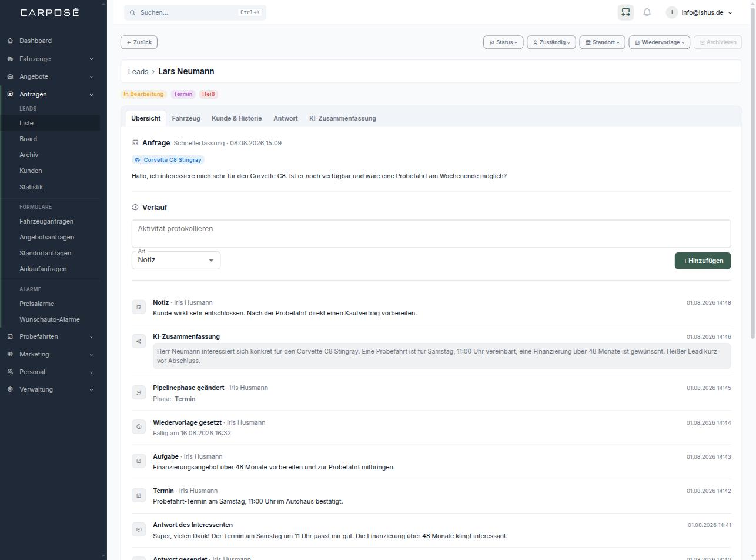
Task: Expand the Fahrzeuge sidebar chevron
Action: pos(91,59)
